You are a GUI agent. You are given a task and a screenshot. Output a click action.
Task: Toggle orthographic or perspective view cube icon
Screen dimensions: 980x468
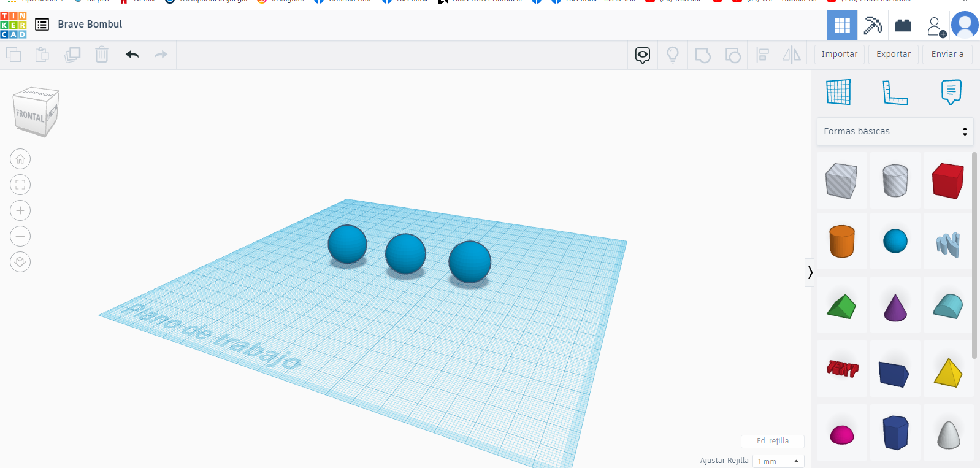(x=20, y=262)
